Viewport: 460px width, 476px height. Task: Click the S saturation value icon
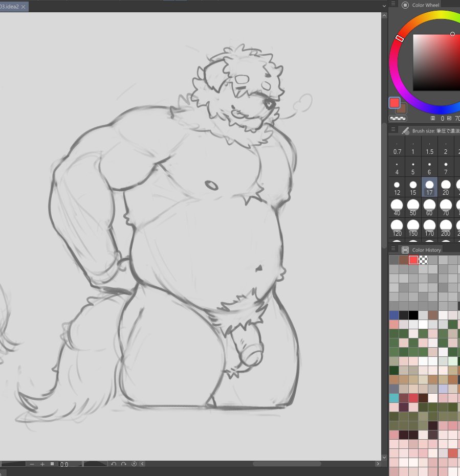[449, 118]
